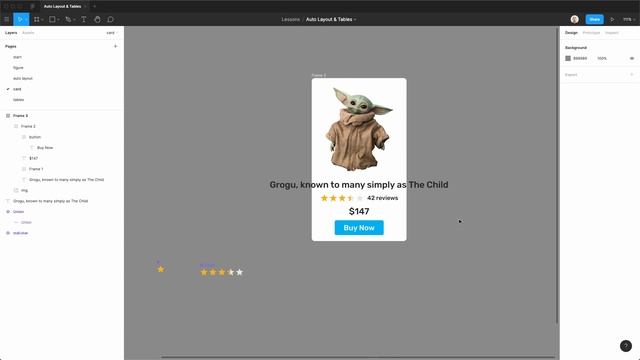Image resolution: width=640 pixels, height=360 pixels.
Task: Open the auto layout page
Action: coord(22,78)
